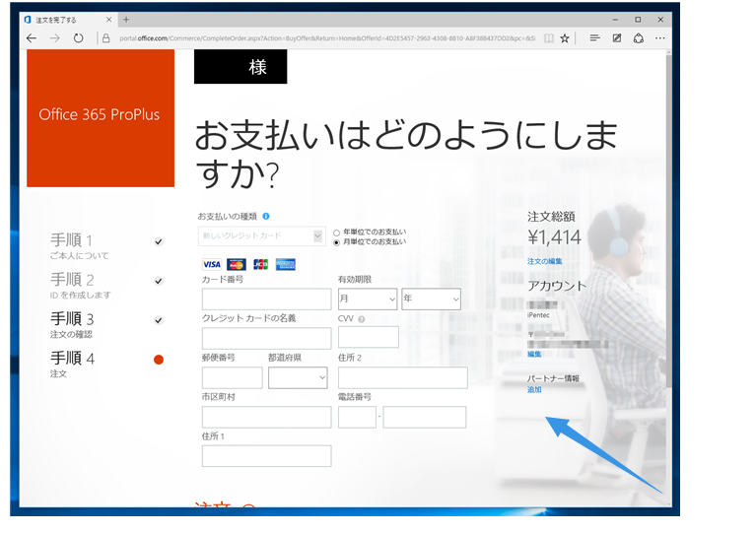
Task: Click the 市区町村 input field
Action: point(267,418)
